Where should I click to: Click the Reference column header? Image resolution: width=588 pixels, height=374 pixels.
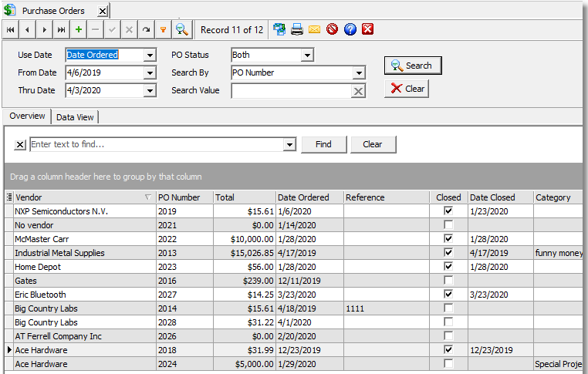(387, 197)
